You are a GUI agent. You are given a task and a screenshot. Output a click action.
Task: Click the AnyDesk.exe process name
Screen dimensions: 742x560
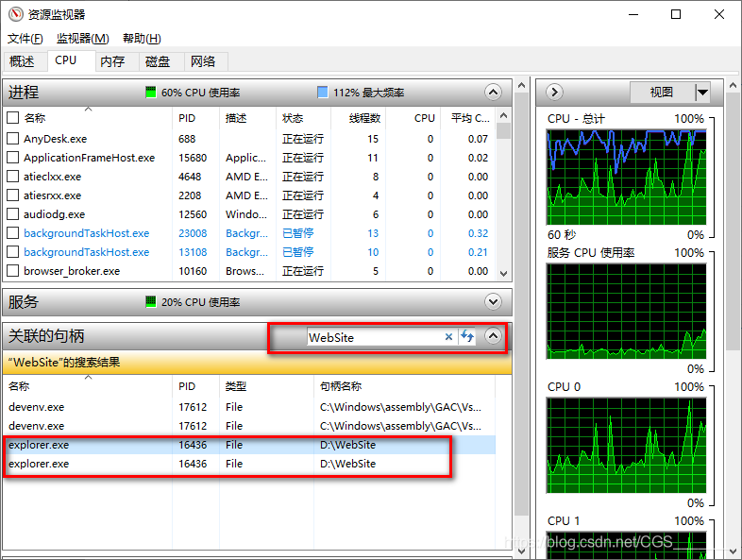[56, 139]
